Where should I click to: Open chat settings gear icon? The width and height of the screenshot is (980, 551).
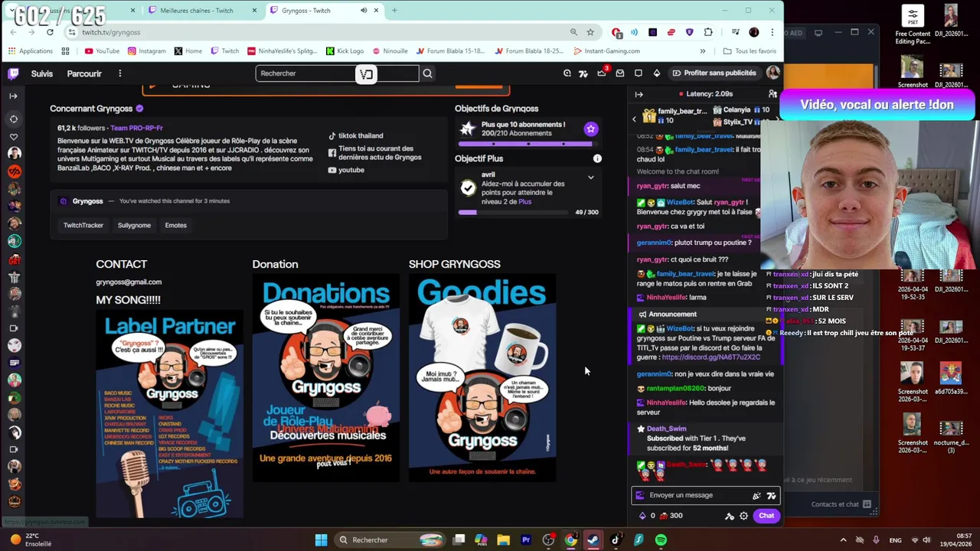(x=743, y=516)
